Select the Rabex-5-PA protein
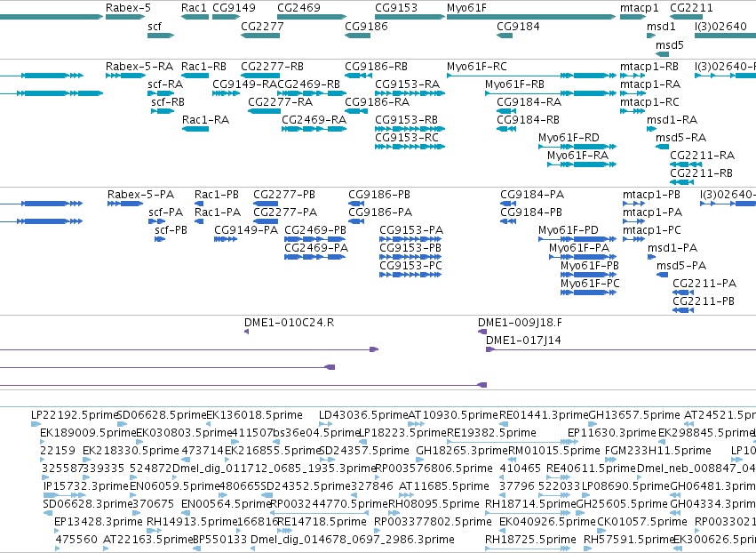The width and height of the screenshot is (756, 553). tap(125, 204)
